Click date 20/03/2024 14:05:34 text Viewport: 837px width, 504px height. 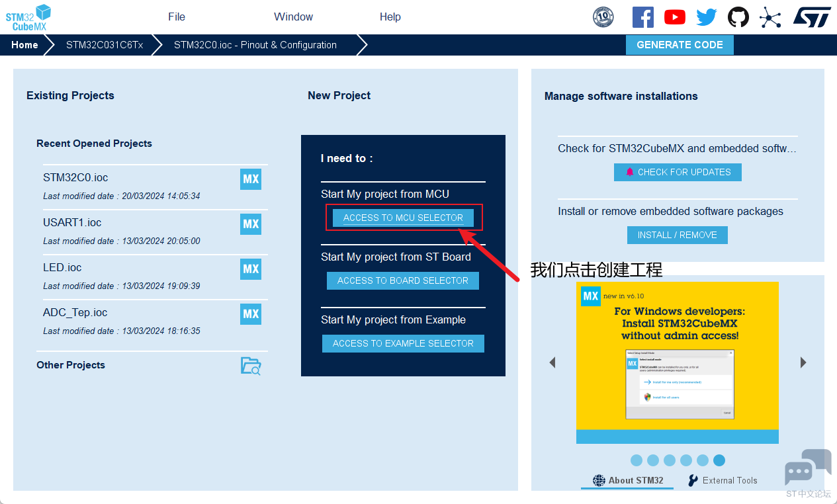(161, 196)
